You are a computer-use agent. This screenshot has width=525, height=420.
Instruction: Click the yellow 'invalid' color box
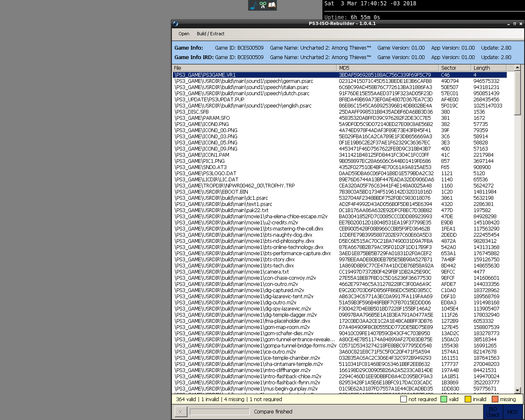click(x=468, y=399)
